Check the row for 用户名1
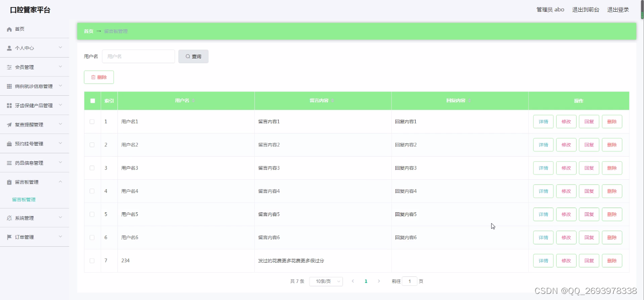 (92, 122)
